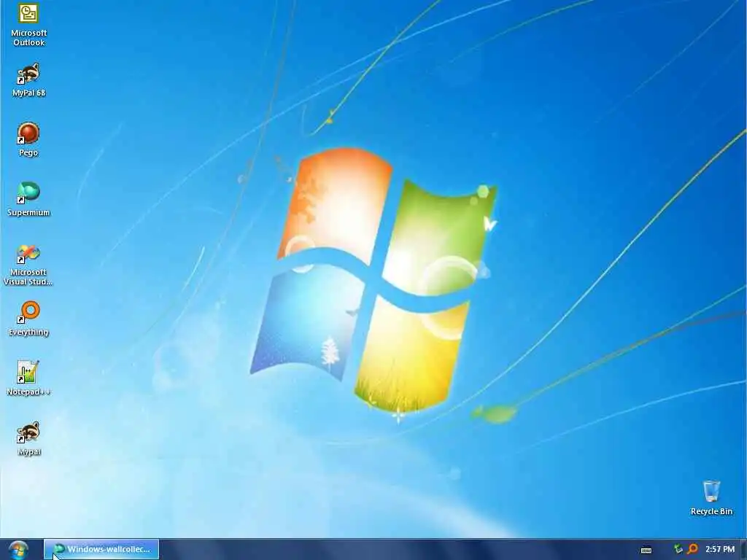
Task: Select the Supermium browser shortcut
Action: click(28, 200)
